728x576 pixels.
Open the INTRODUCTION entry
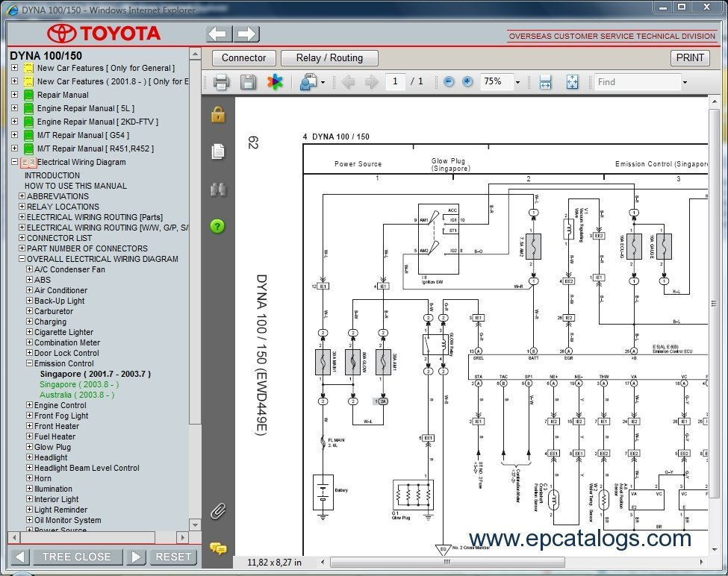coord(52,175)
